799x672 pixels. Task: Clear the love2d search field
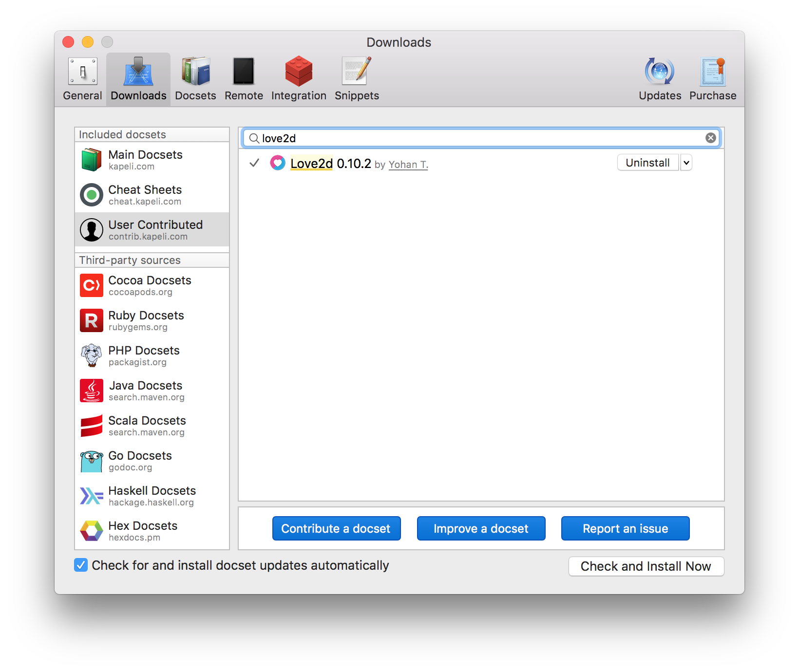(711, 138)
